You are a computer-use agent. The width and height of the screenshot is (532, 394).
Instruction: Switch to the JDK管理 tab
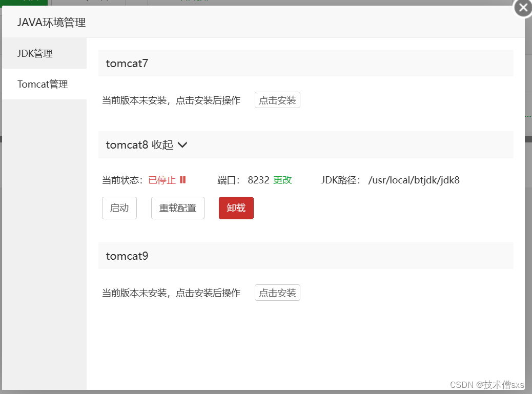coord(45,53)
